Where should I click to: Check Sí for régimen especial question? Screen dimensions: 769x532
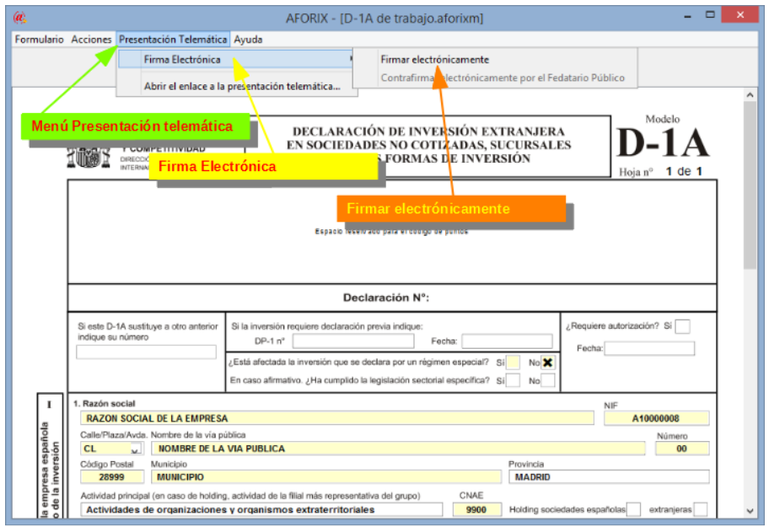513,363
